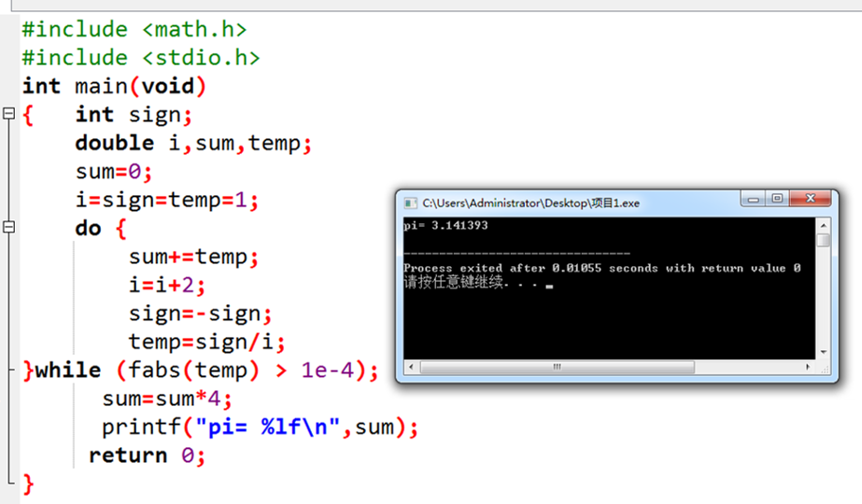Click the 'i=sign=temp=1;' statement
The width and height of the screenshot is (862, 504).
pyautogui.click(x=167, y=200)
